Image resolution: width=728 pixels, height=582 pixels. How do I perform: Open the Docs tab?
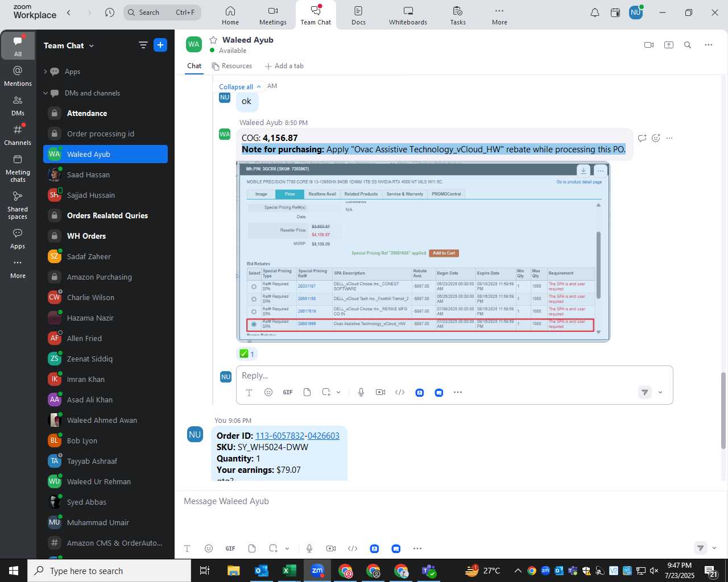point(358,15)
